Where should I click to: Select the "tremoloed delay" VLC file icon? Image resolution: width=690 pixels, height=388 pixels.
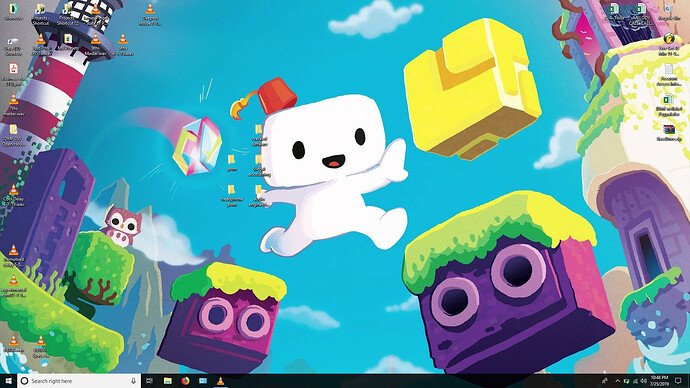[x=14, y=256]
